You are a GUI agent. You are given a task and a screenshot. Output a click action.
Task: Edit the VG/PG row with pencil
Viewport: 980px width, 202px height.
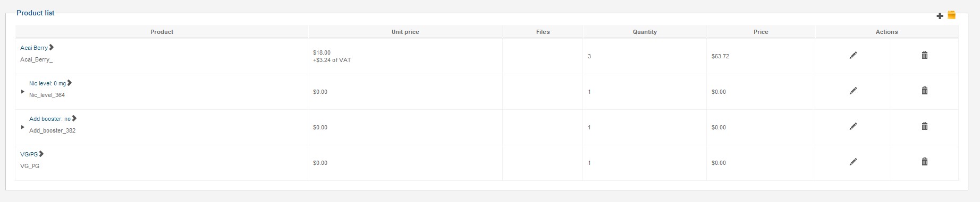(853, 162)
